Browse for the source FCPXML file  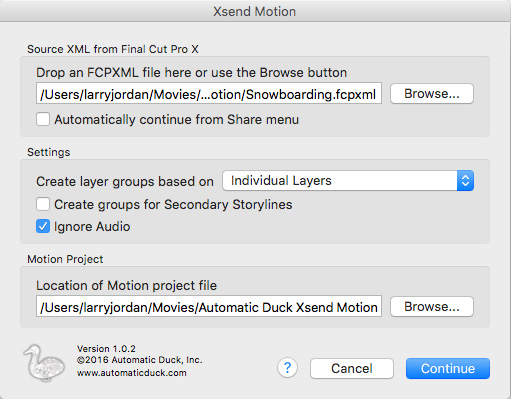point(432,94)
